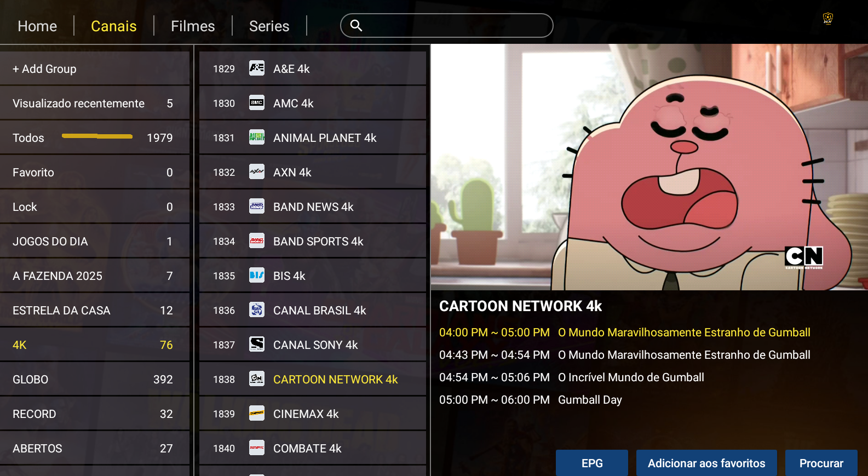Image resolution: width=868 pixels, height=476 pixels.
Task: Go to the Home tab
Action: pyautogui.click(x=37, y=26)
